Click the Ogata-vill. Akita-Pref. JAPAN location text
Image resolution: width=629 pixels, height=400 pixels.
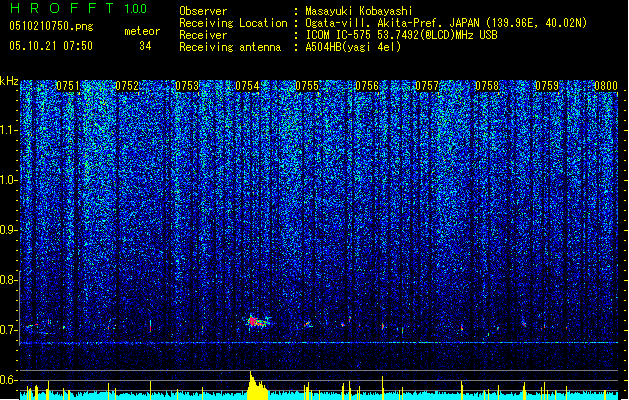446,23
